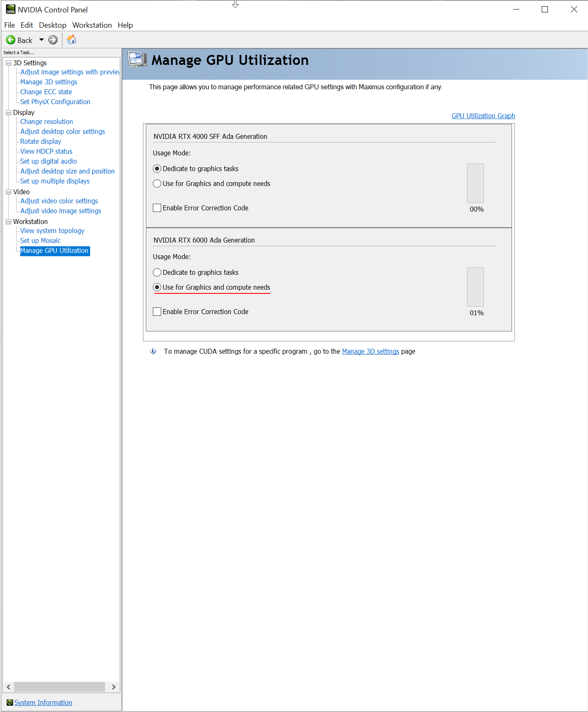This screenshot has width=588, height=712.
Task: Open Adjust image settings with preview
Action: tap(70, 72)
